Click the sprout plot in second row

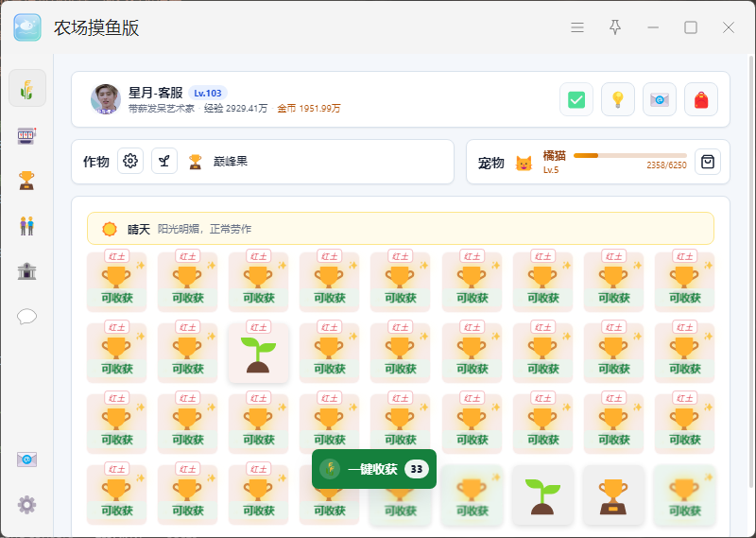pyautogui.click(x=258, y=354)
